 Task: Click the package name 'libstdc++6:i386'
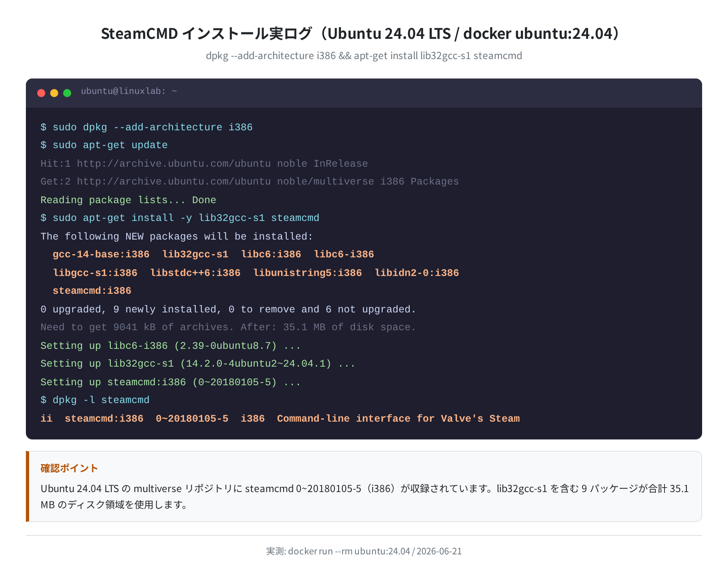point(195,273)
